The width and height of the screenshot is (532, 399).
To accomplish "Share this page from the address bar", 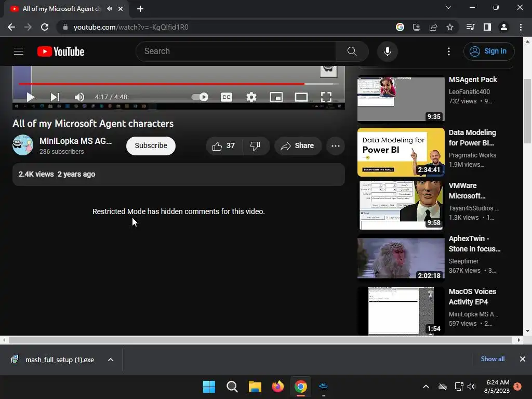I will pos(433,27).
